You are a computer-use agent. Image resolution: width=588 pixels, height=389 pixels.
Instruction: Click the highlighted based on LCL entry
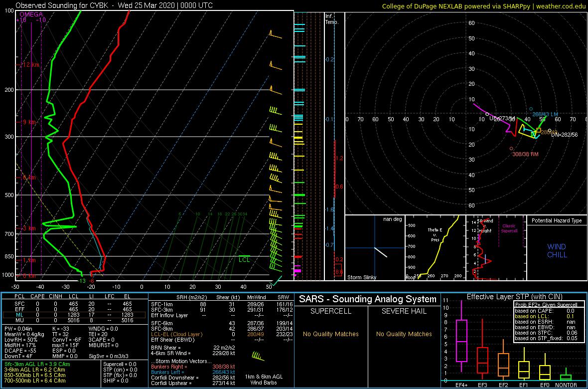[x=546, y=316]
